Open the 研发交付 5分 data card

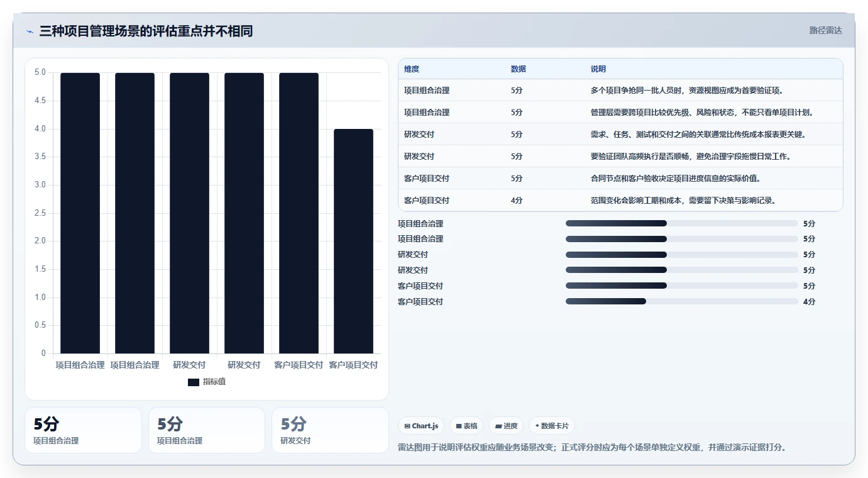click(x=330, y=430)
